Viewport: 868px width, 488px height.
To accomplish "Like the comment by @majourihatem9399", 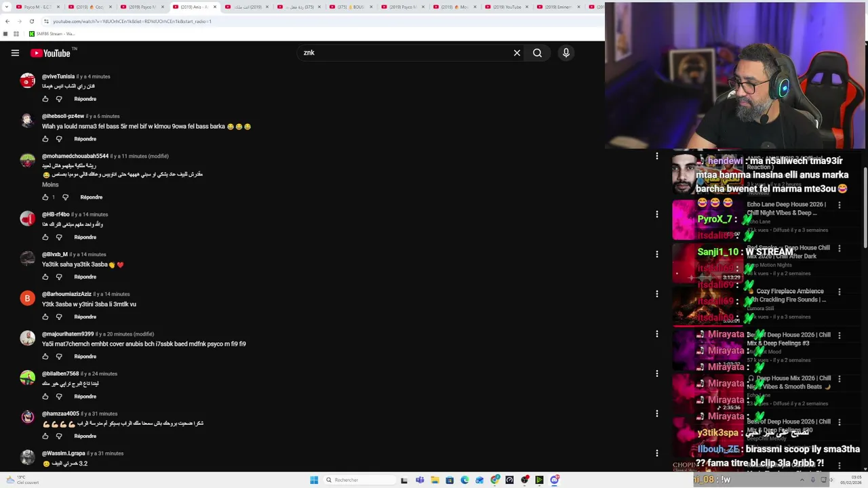I will (45, 357).
